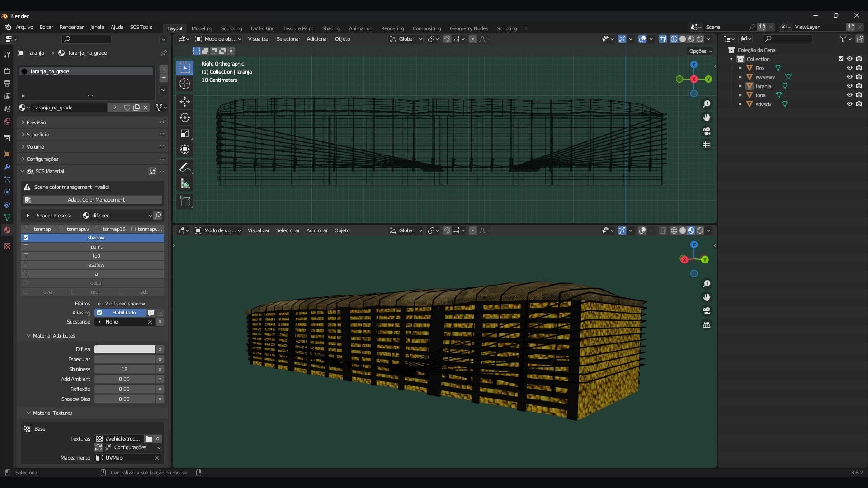Switch to the Modeling workspace tab
Viewport: 868px width, 488px height.
point(202,28)
